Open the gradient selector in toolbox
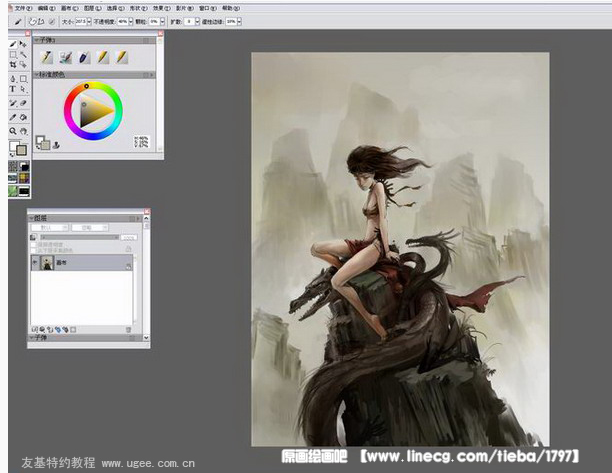The height and width of the screenshot is (473, 612). pos(24,167)
